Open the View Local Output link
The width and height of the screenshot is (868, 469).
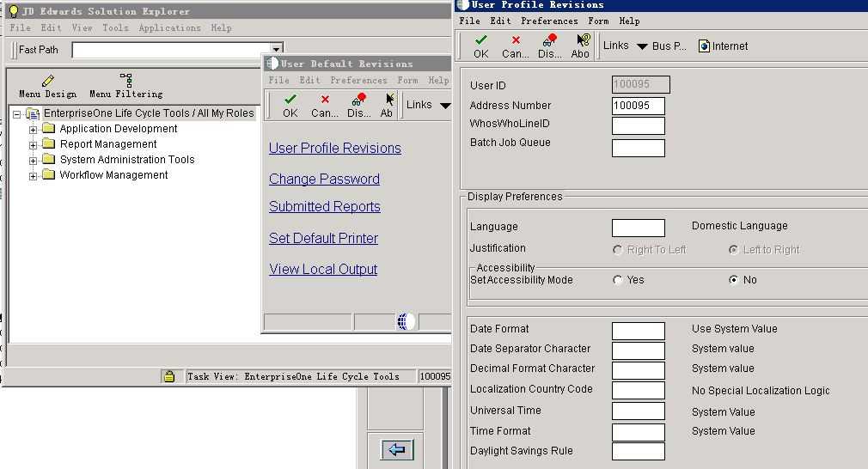coord(323,270)
